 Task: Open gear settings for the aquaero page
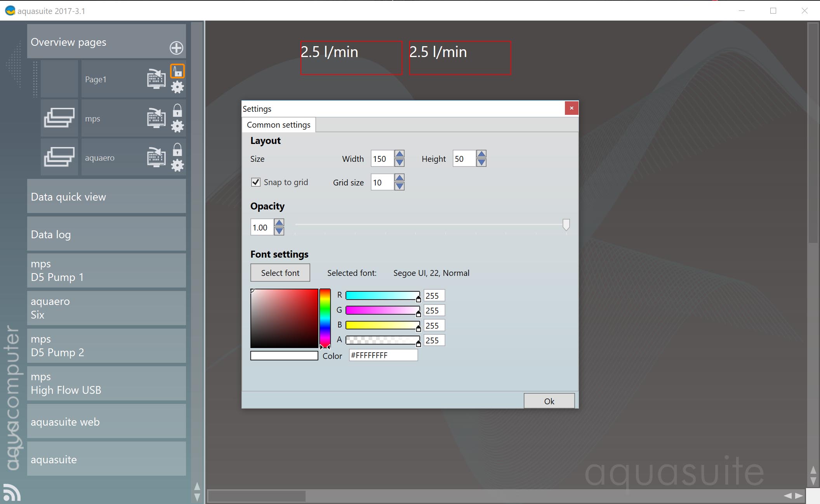coord(177,165)
